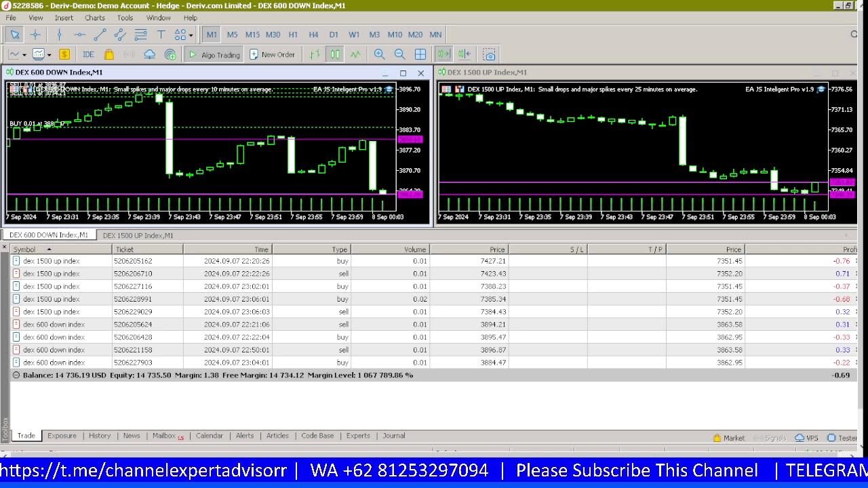Sort trades by Symbol column
Viewport: 868px width, 488px height.
pyautogui.click(x=61, y=249)
